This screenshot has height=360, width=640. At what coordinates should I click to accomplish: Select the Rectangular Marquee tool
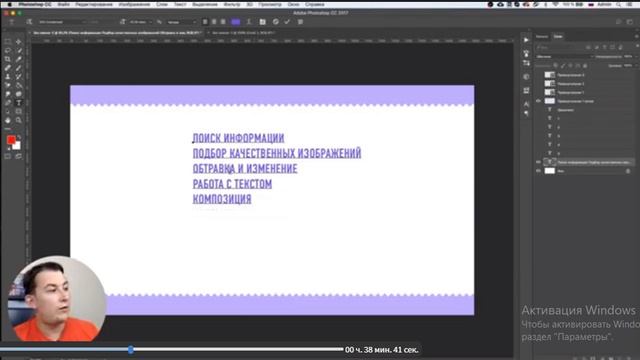[8, 42]
